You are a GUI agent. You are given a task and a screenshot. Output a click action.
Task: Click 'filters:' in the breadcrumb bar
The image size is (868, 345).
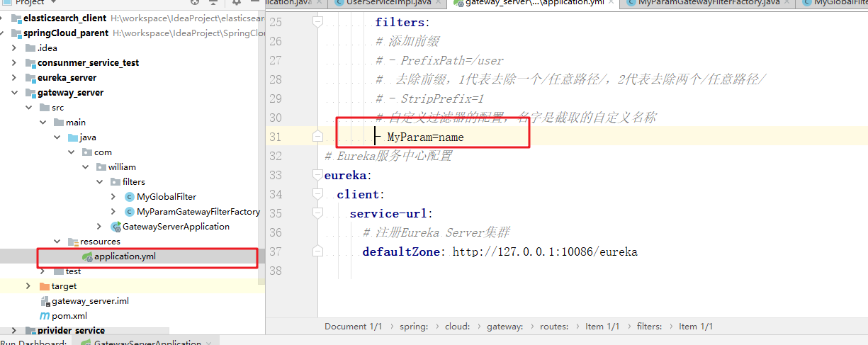pos(649,327)
